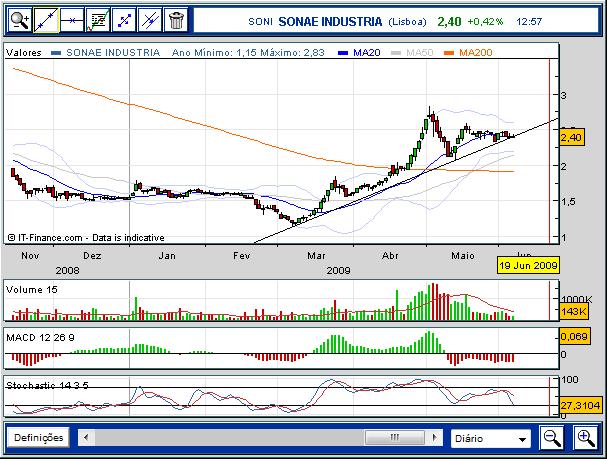Click the 19 Jun 2009 date marker
This screenshot has height=461, width=607.
528,266
